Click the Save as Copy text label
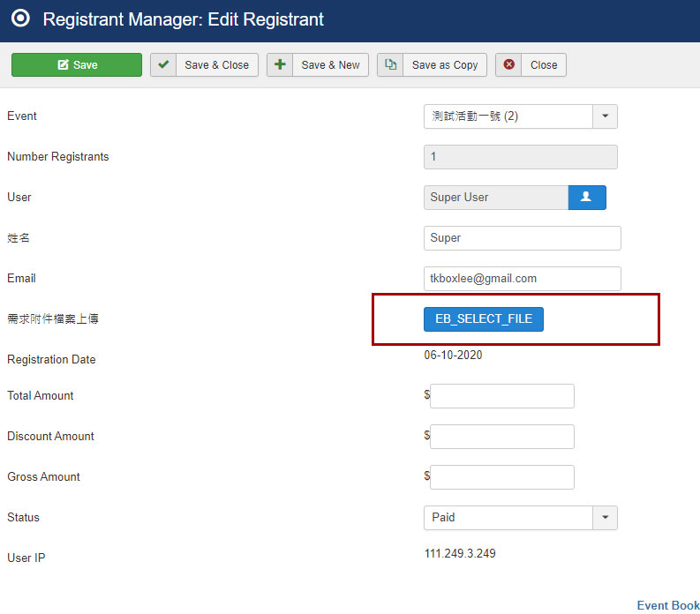Screen dimensions: 700x614 pos(445,65)
